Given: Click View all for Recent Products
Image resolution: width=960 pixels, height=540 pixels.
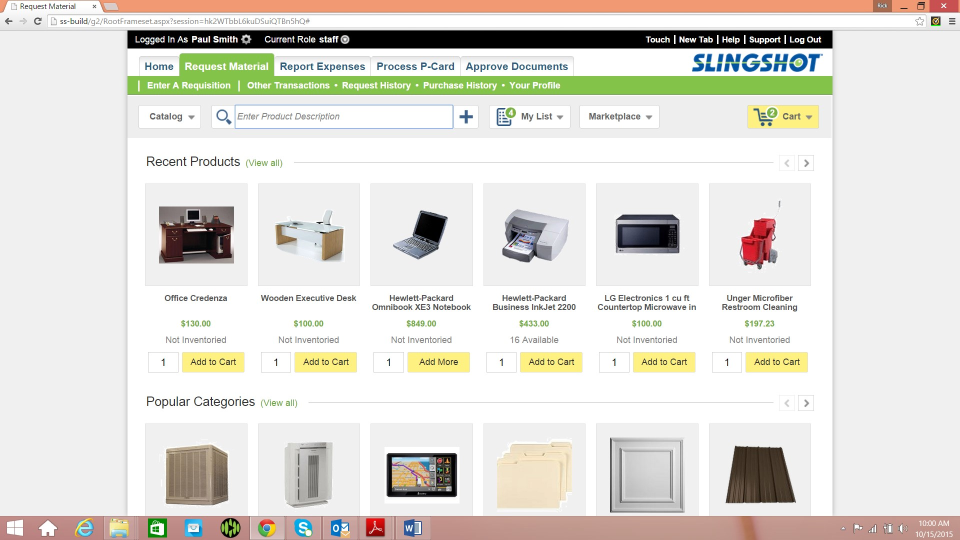Looking at the screenshot, I should [x=264, y=163].
